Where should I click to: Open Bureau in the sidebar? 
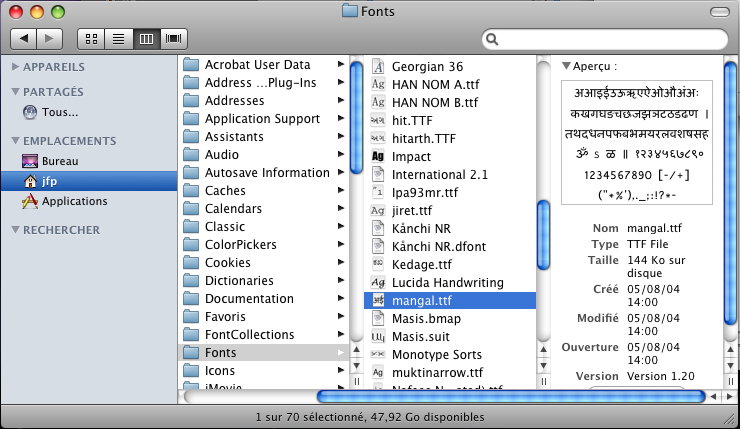click(59, 161)
